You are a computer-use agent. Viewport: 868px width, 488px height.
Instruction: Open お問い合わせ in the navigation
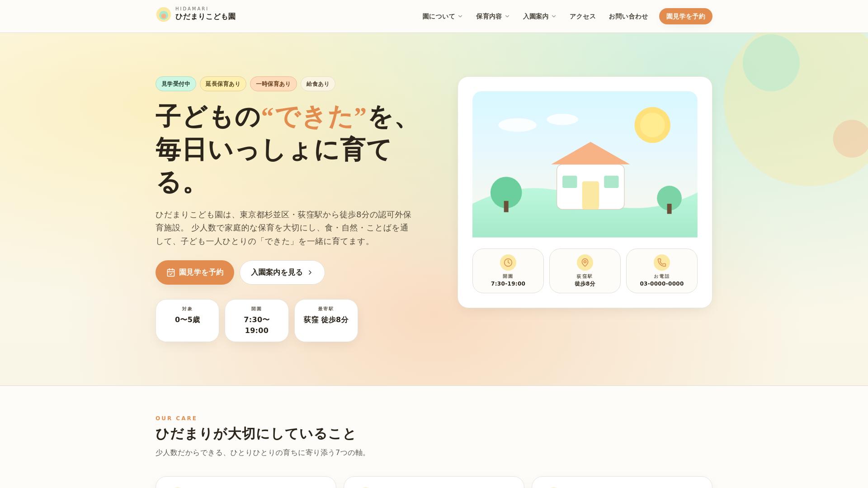point(628,16)
